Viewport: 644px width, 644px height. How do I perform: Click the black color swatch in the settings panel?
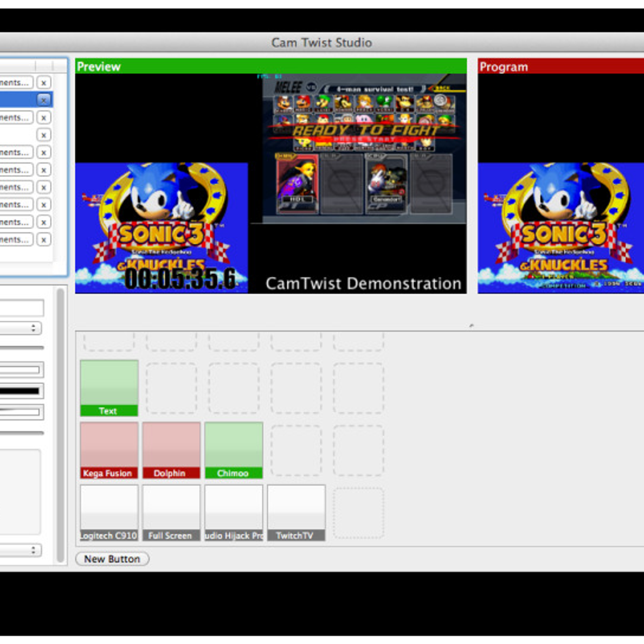click(x=21, y=391)
